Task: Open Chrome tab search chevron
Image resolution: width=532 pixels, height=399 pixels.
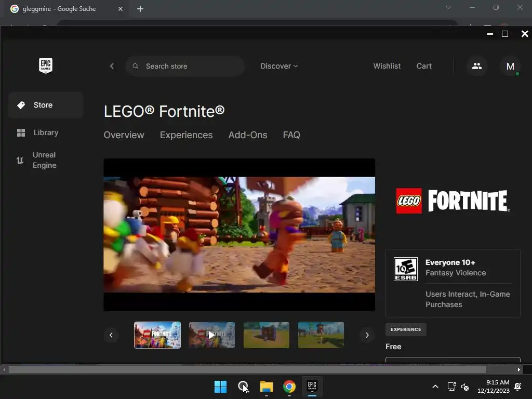Action: pos(448,7)
